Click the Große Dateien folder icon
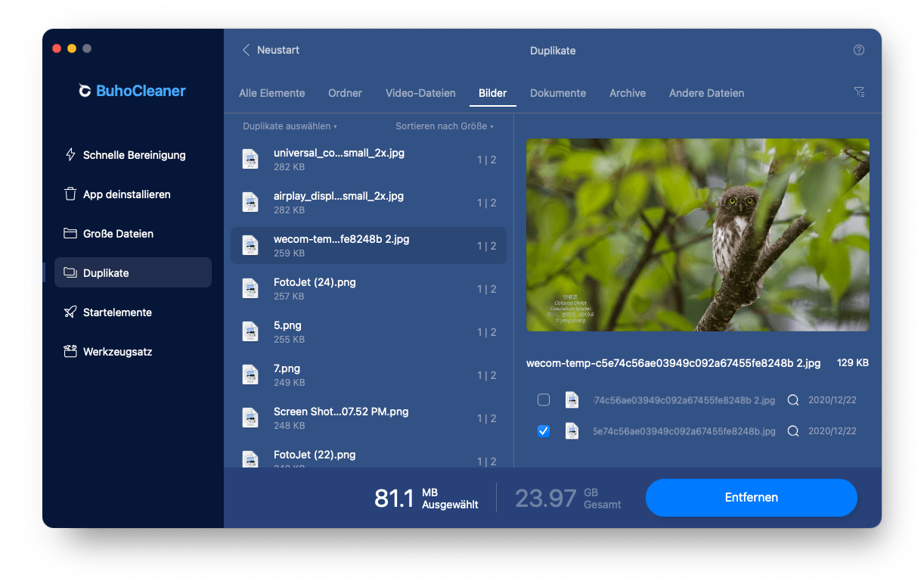The image size is (924, 584). 70,234
